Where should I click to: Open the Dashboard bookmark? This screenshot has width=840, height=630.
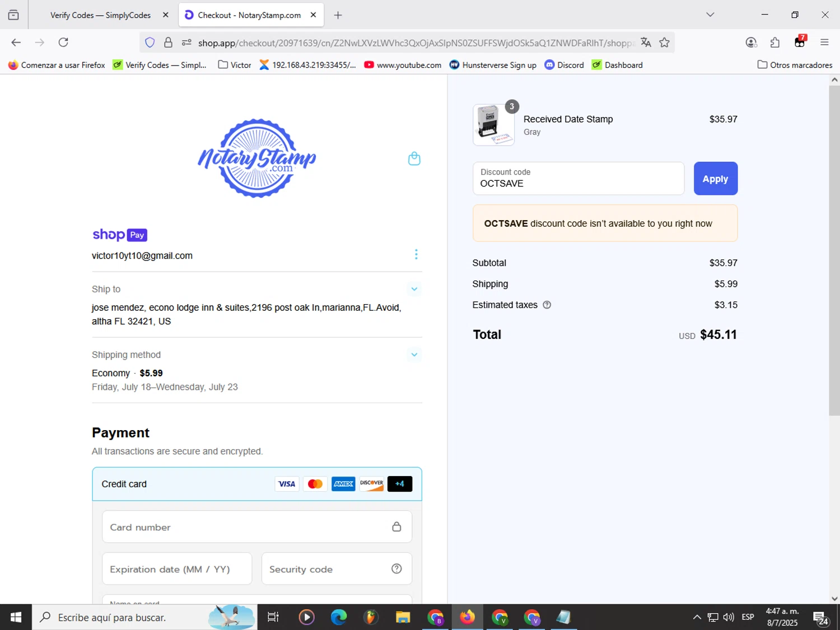[x=617, y=65]
